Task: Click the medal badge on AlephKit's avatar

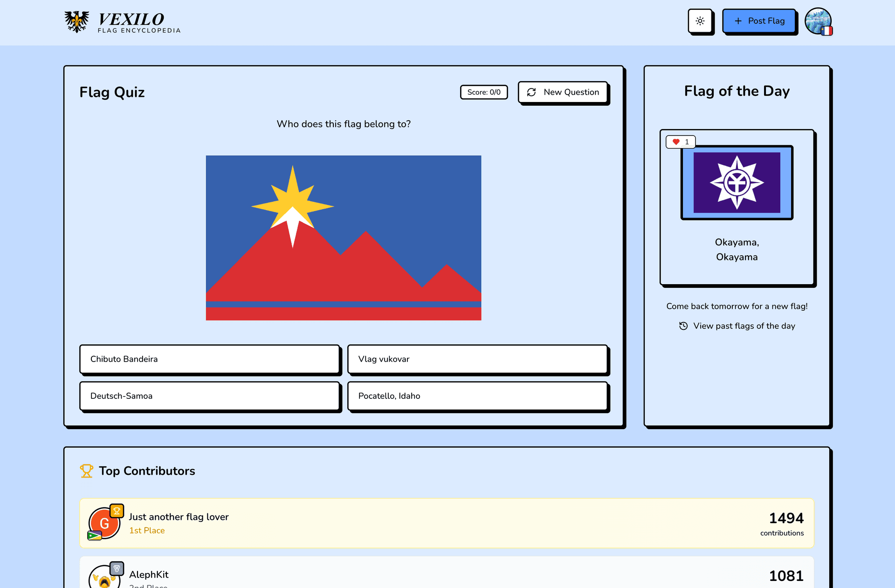Action: click(116, 568)
